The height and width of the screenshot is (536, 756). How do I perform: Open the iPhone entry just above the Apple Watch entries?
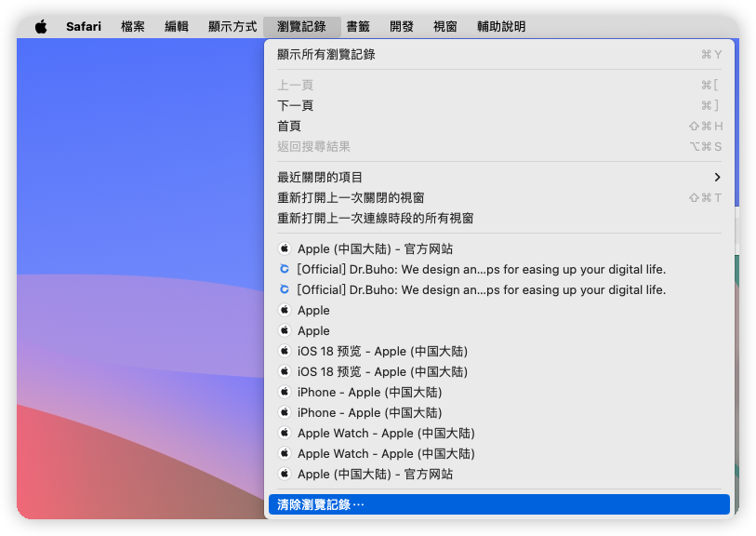click(x=499, y=413)
